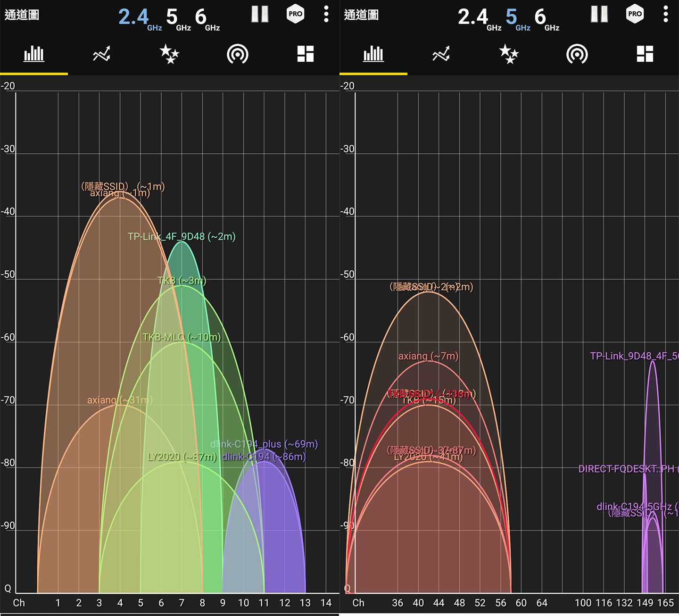The height and width of the screenshot is (616, 679).
Task: Select 5 GHz band in right screen
Action: tap(518, 19)
